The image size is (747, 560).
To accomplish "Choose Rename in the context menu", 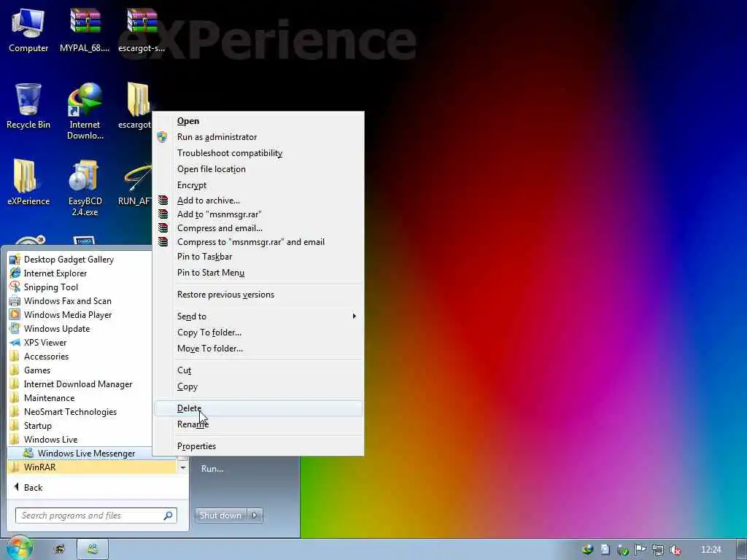I will (x=259, y=424).
